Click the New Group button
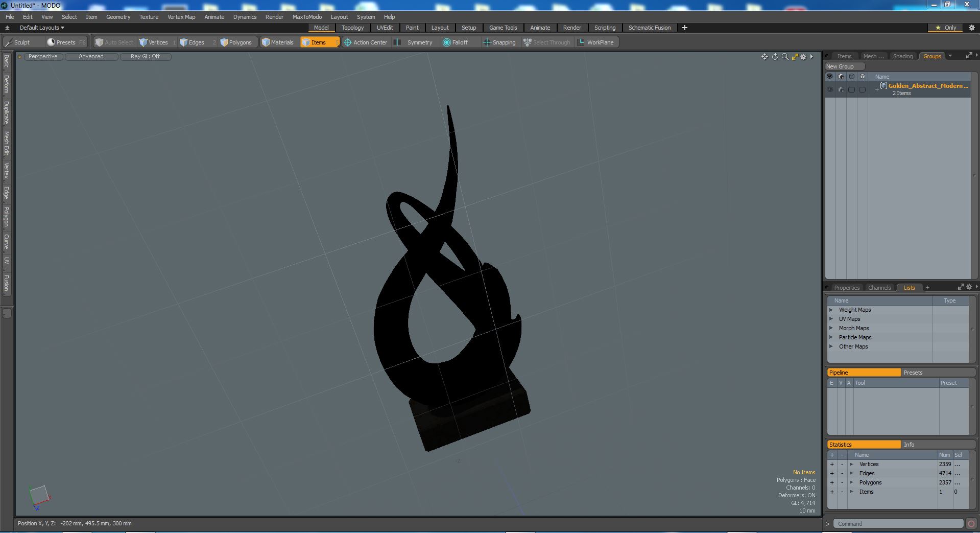This screenshot has width=980, height=533. pyautogui.click(x=844, y=66)
